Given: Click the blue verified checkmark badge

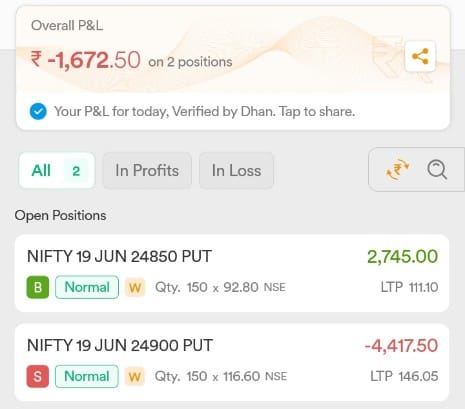Looking at the screenshot, I should (x=38, y=111).
